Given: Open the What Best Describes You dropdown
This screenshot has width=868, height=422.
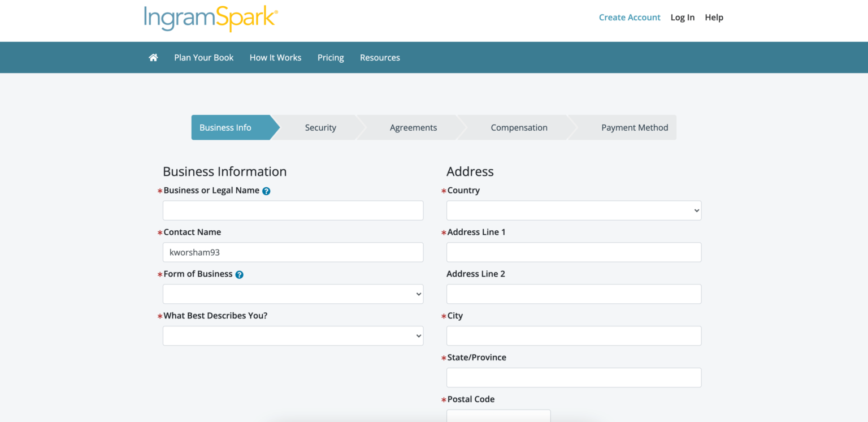Looking at the screenshot, I should [293, 335].
